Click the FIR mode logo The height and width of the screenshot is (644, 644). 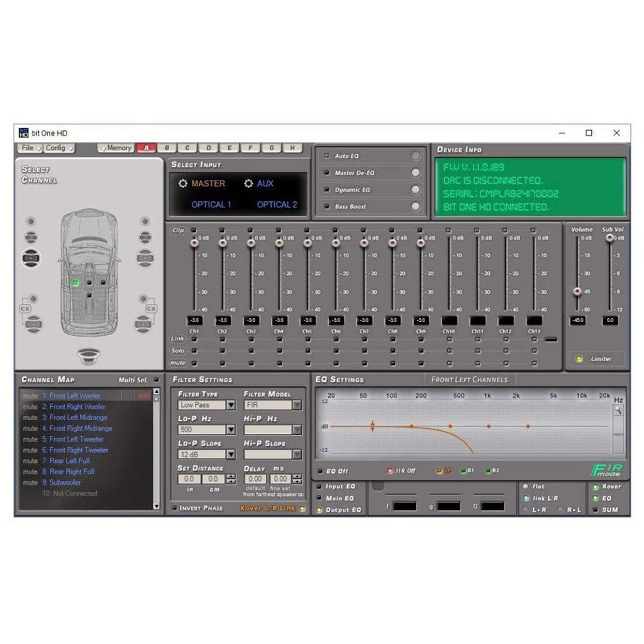[x=606, y=470]
